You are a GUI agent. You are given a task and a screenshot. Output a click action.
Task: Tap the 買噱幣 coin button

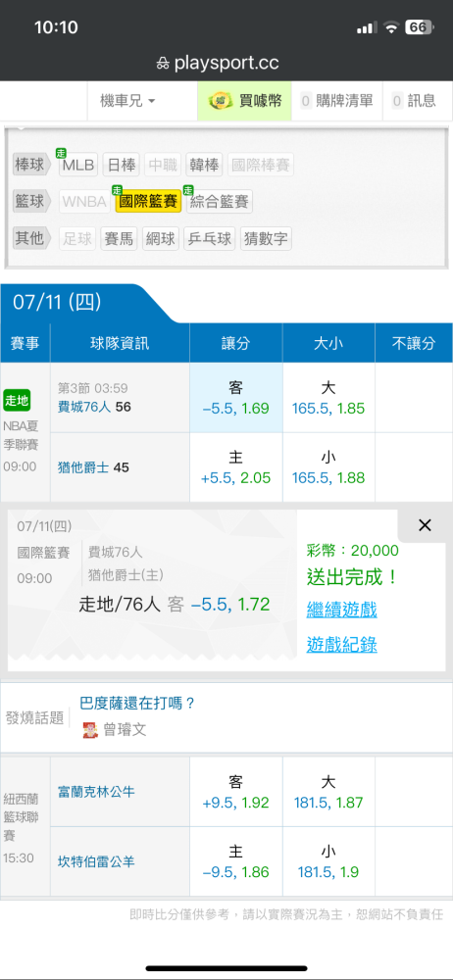(x=245, y=101)
